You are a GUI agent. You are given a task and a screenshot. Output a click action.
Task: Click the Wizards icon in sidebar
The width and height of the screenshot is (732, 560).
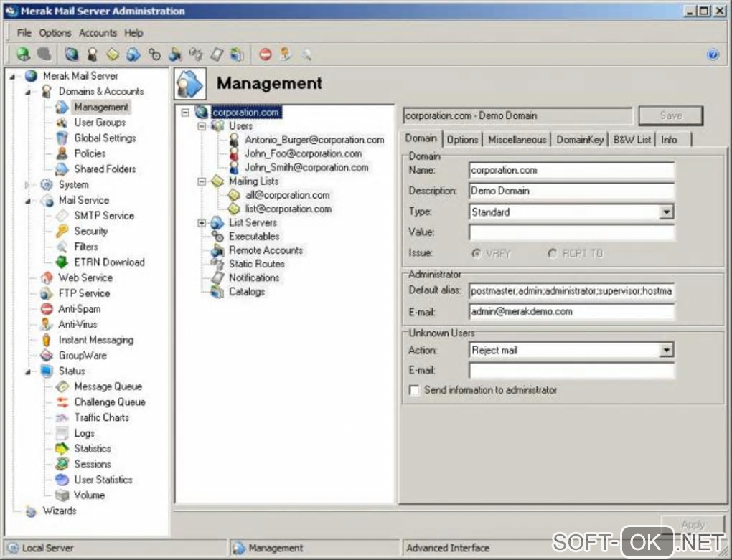coord(31,511)
